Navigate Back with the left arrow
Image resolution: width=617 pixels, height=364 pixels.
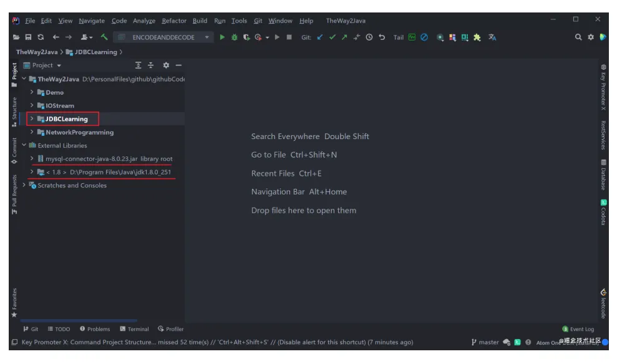tap(56, 37)
